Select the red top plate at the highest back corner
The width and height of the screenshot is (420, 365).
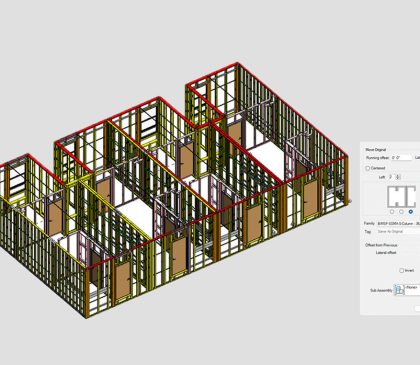click(x=238, y=64)
